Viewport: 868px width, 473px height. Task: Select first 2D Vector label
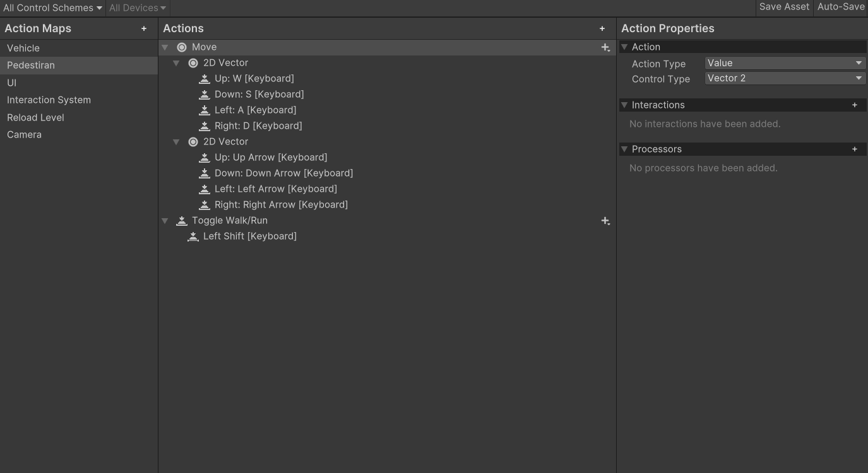225,63
